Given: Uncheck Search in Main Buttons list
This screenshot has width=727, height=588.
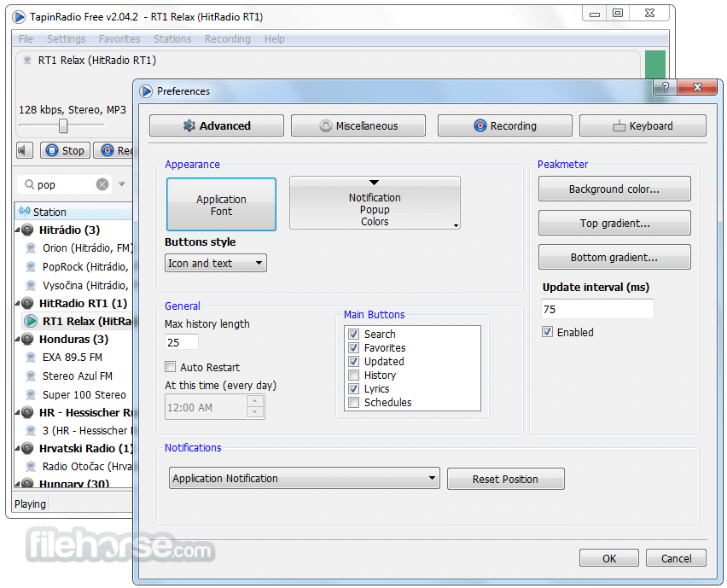Looking at the screenshot, I should click(x=354, y=334).
